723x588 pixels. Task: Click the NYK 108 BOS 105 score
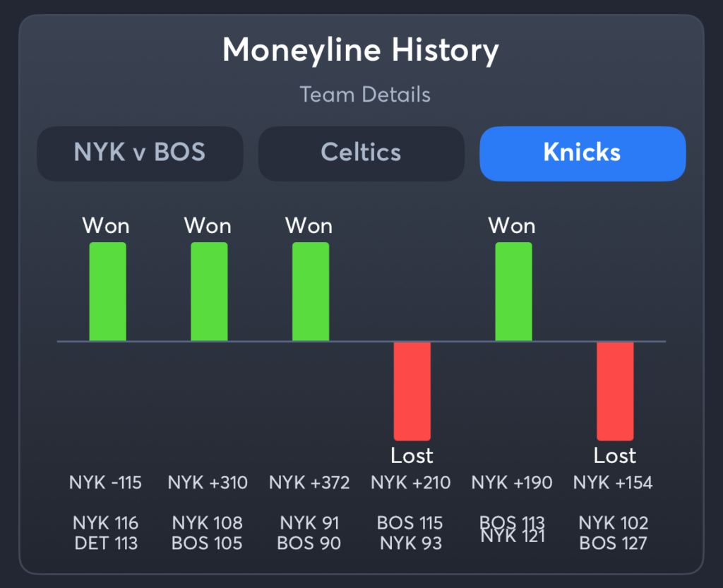coord(207,533)
